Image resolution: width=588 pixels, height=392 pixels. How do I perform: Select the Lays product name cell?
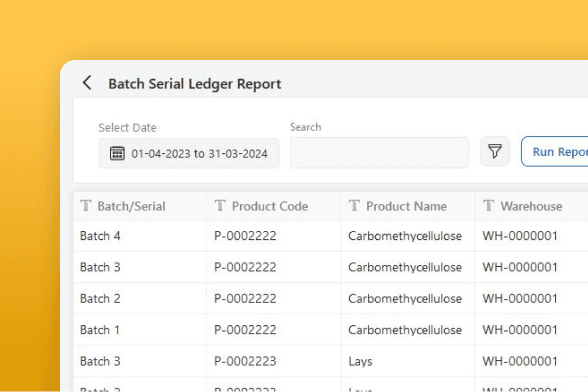pos(360,361)
